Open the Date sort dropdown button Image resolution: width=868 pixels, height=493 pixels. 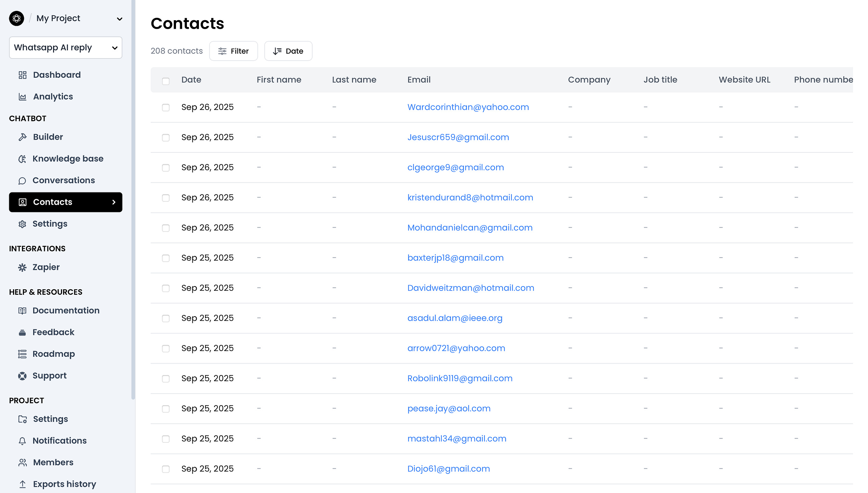[288, 51]
